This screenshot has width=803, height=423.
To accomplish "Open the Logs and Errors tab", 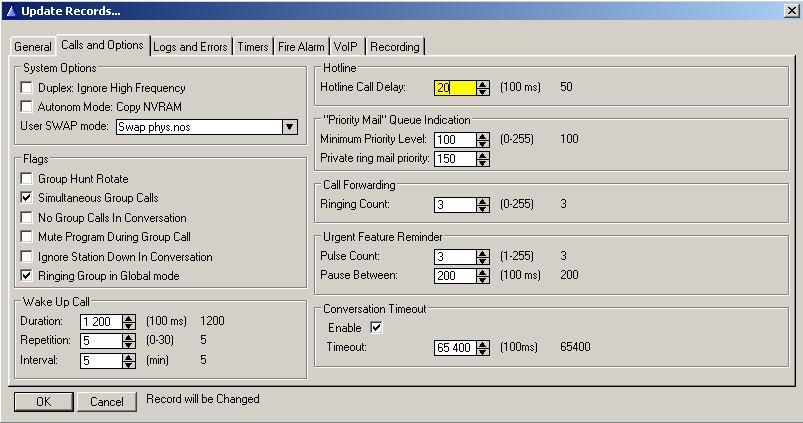I will [191, 47].
